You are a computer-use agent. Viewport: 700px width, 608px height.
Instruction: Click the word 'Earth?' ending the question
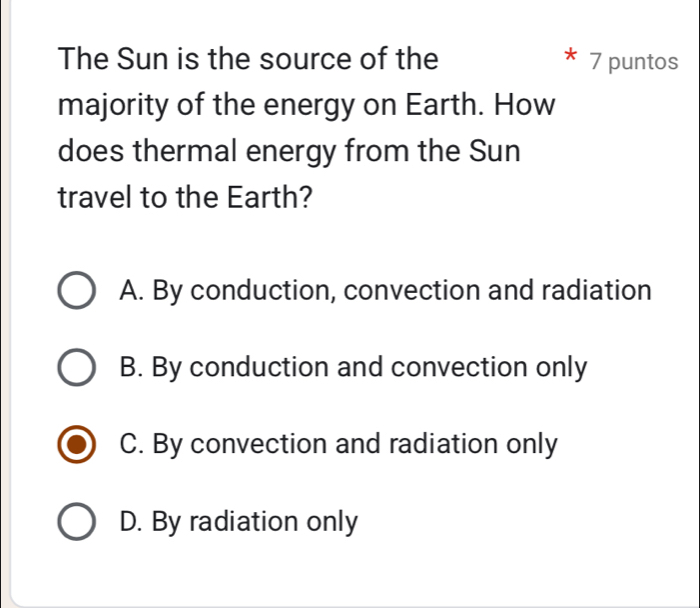click(267, 198)
